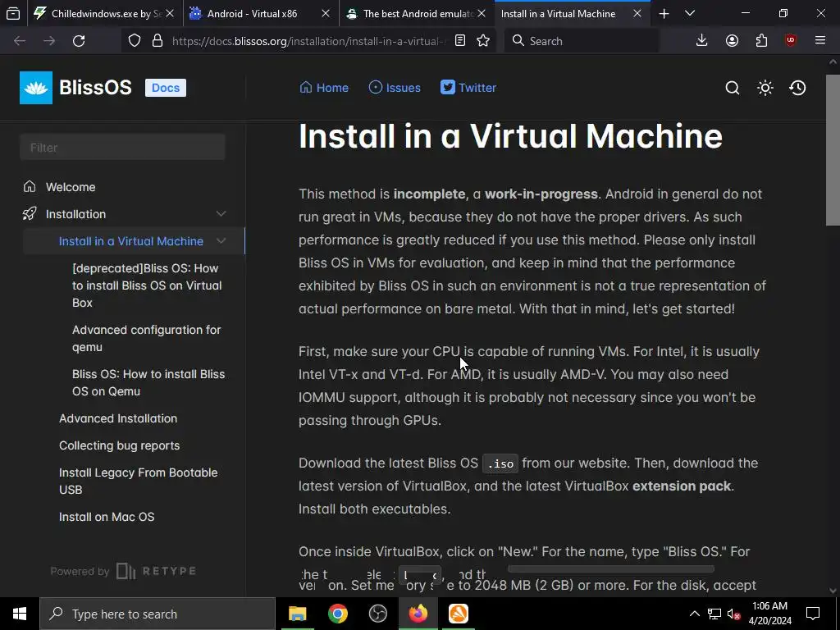Open the Issues link
The image size is (840, 630).
pyautogui.click(x=395, y=87)
